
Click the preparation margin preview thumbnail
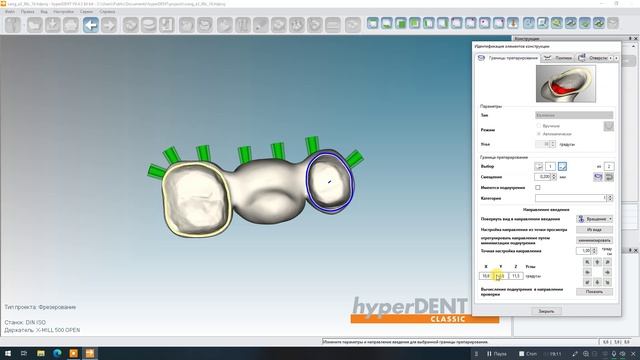coord(565,84)
